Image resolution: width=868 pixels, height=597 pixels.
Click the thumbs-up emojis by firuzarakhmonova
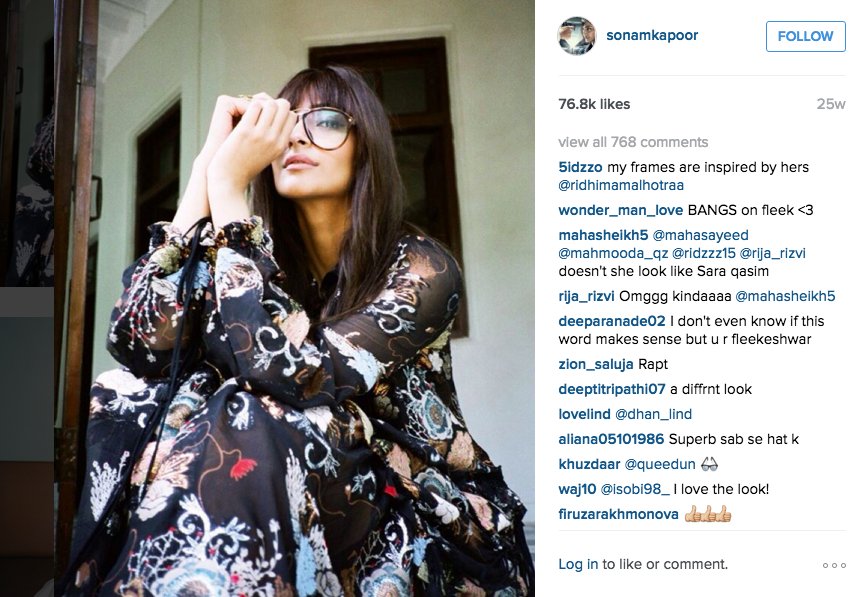coord(707,514)
